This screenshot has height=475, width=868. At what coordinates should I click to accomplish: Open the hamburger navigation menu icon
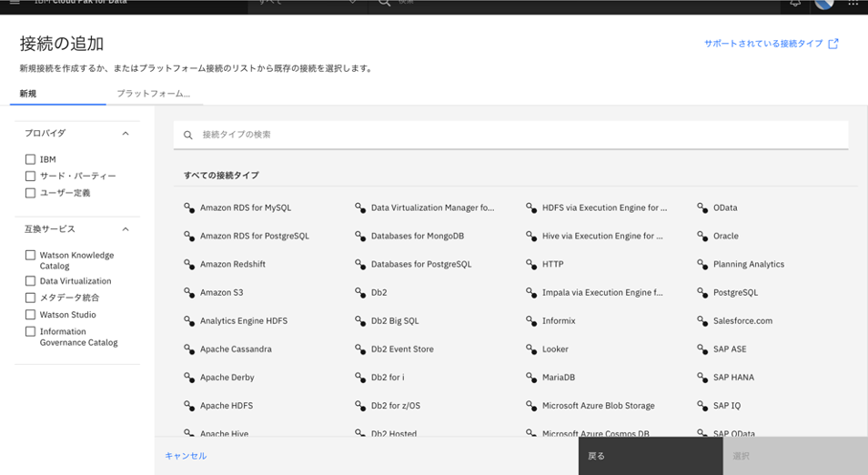[x=15, y=2]
